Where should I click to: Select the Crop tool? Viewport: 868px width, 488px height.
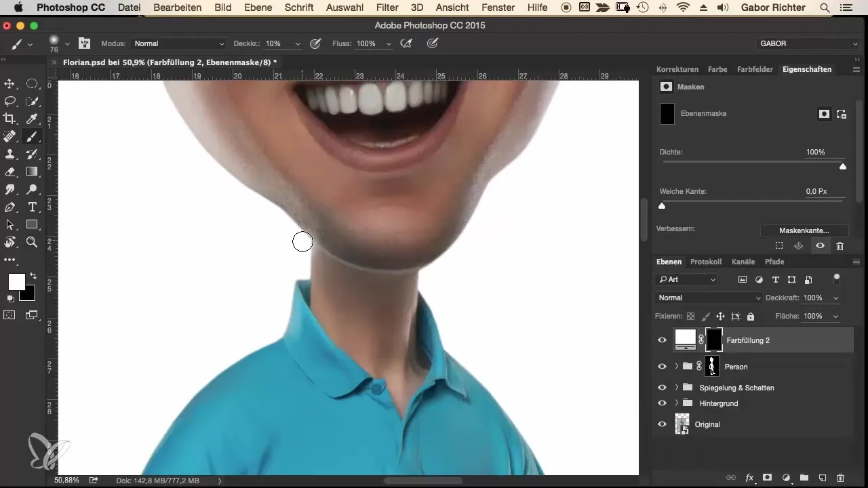tap(10, 119)
